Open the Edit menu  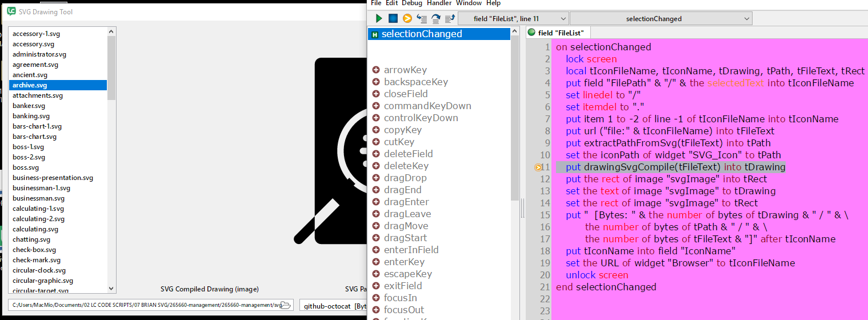(391, 3)
